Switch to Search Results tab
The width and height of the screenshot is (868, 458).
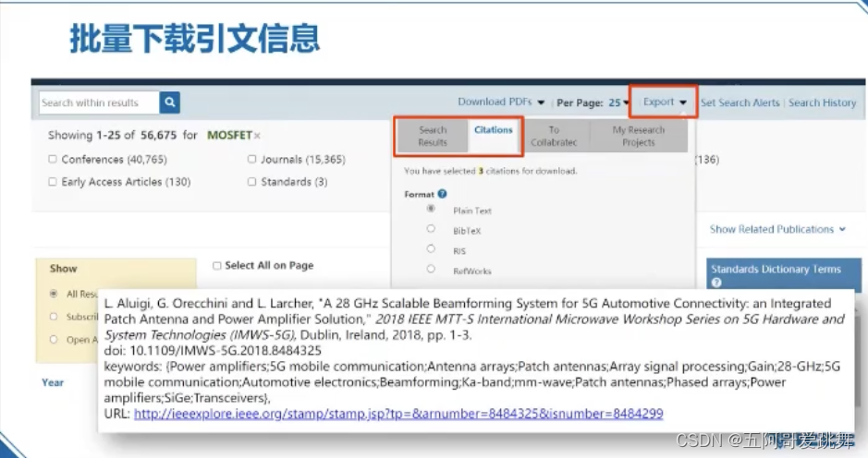pyautogui.click(x=433, y=136)
